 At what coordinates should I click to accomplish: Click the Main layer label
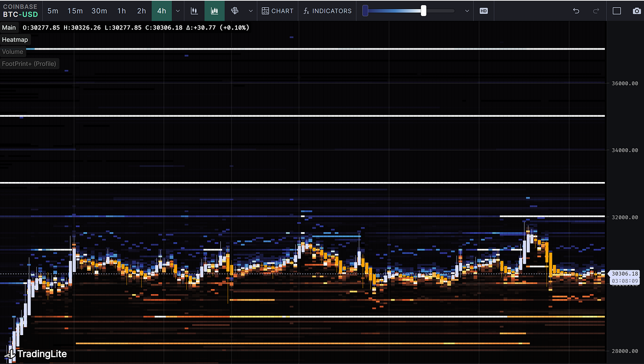pos(9,28)
